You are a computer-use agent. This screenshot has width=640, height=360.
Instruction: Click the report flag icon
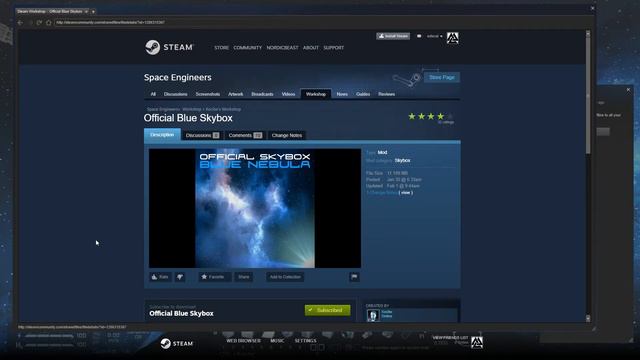[354, 277]
